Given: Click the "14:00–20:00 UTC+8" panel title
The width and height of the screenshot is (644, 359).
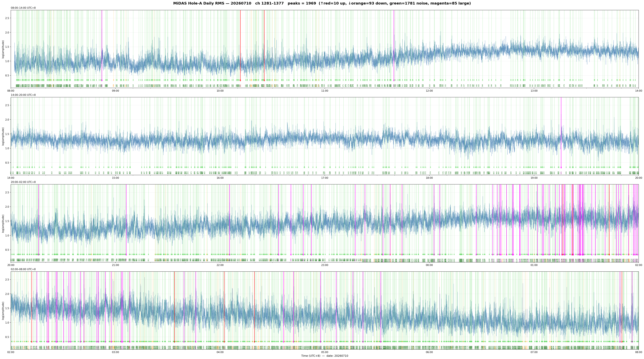Looking at the screenshot, I should [x=23, y=95].
